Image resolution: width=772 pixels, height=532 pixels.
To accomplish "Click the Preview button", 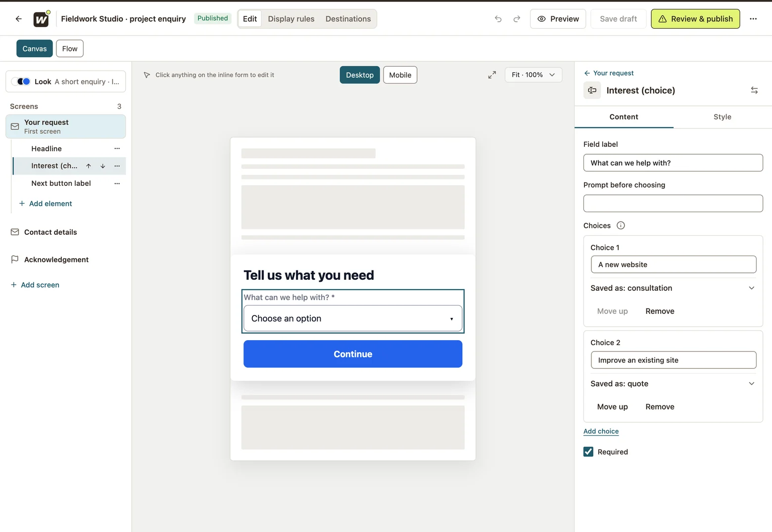I will click(x=558, y=19).
